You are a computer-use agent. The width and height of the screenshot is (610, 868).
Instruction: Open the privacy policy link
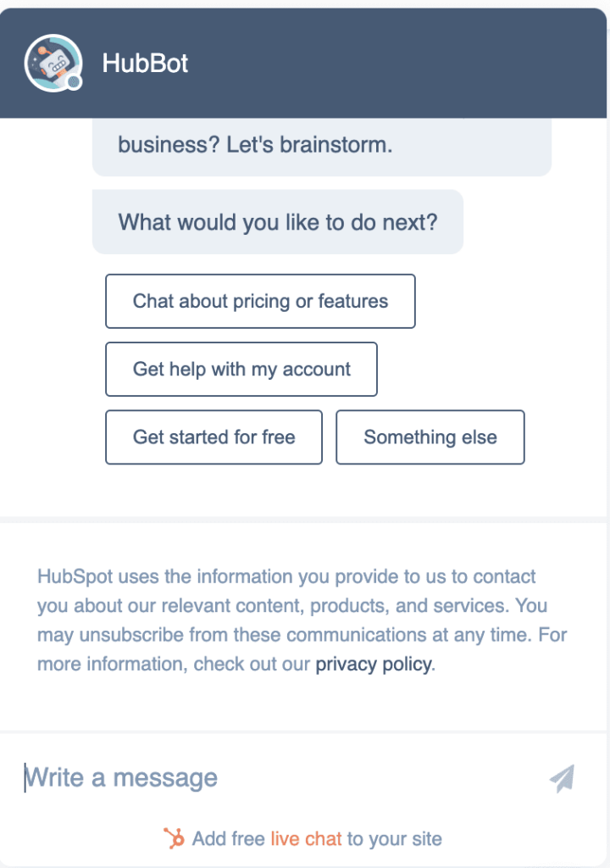[374, 664]
